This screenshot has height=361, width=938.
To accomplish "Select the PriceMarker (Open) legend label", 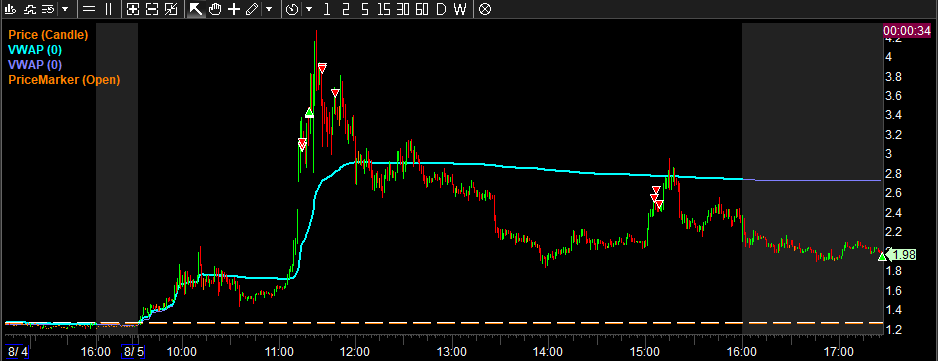I will tap(64, 80).
